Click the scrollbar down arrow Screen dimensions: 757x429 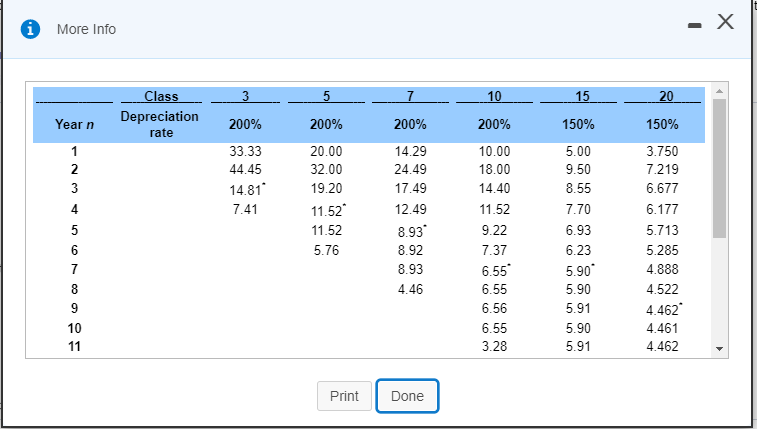tap(719, 349)
